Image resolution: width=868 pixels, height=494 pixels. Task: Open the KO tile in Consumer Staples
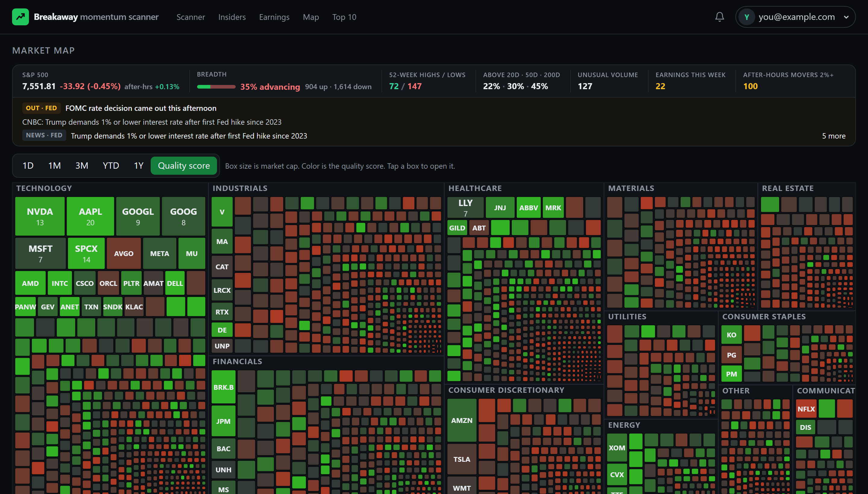click(731, 335)
